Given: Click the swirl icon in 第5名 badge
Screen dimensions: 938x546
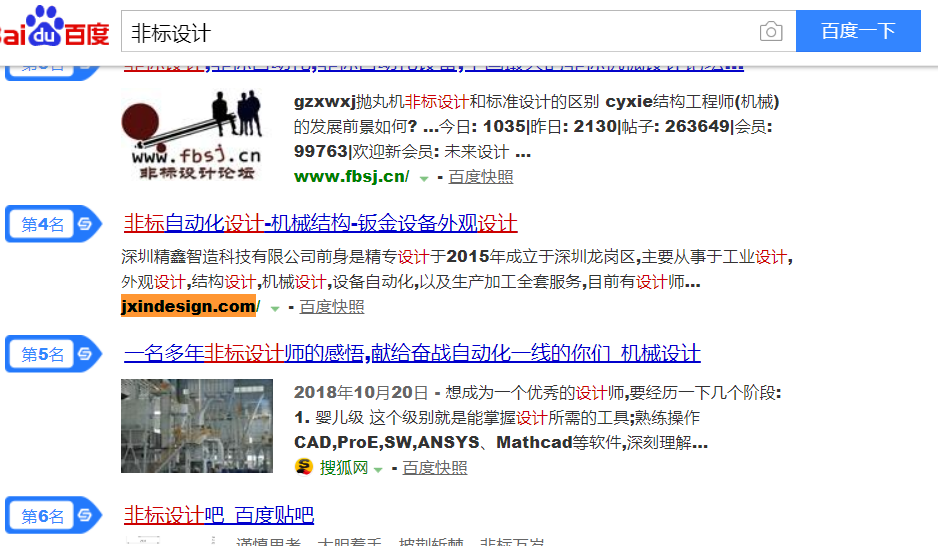Looking at the screenshot, I should [84, 353].
